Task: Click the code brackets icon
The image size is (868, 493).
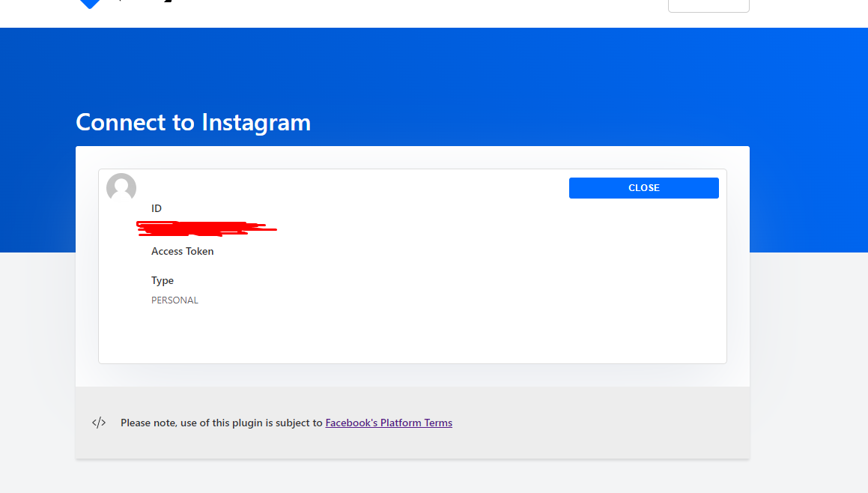Action: point(99,423)
